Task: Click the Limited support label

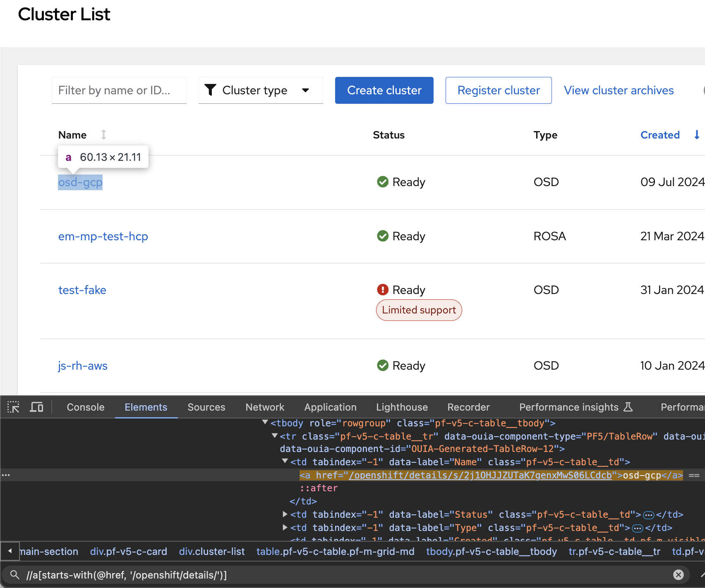Action: point(419,310)
